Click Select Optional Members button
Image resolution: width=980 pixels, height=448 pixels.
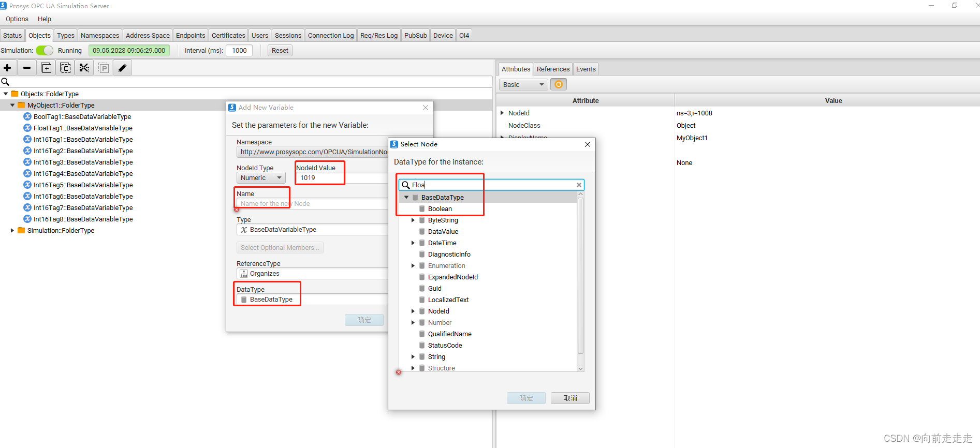coord(280,248)
